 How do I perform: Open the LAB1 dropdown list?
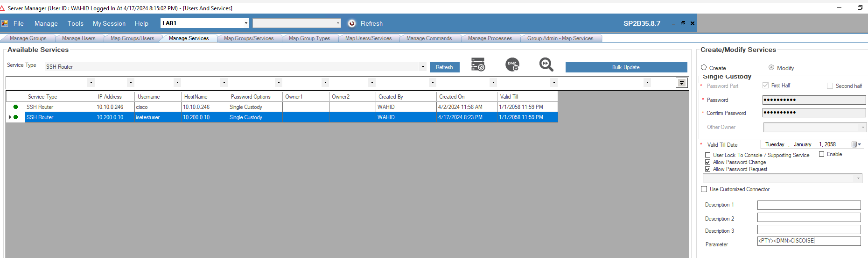[x=246, y=23]
